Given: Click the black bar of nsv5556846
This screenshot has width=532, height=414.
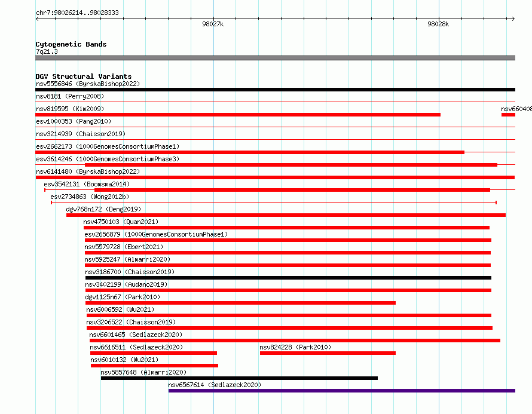Looking at the screenshot, I should click(x=275, y=90).
